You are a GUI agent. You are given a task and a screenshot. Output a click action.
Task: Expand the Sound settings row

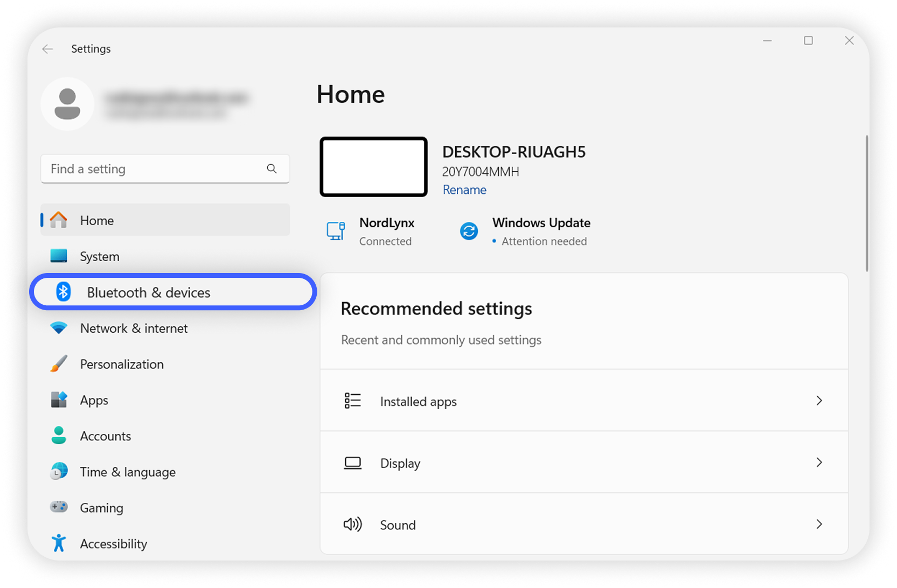(583, 524)
